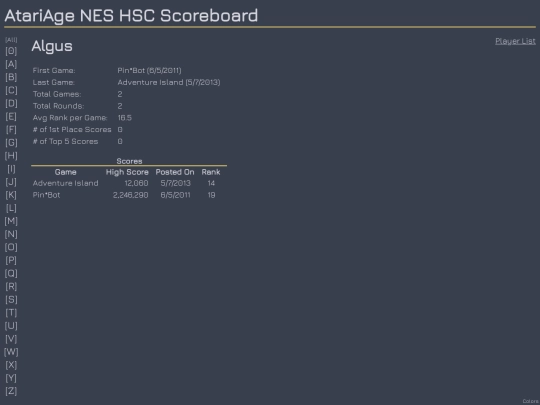Filter players by letter [T]
540x405 pixels.
11,313
